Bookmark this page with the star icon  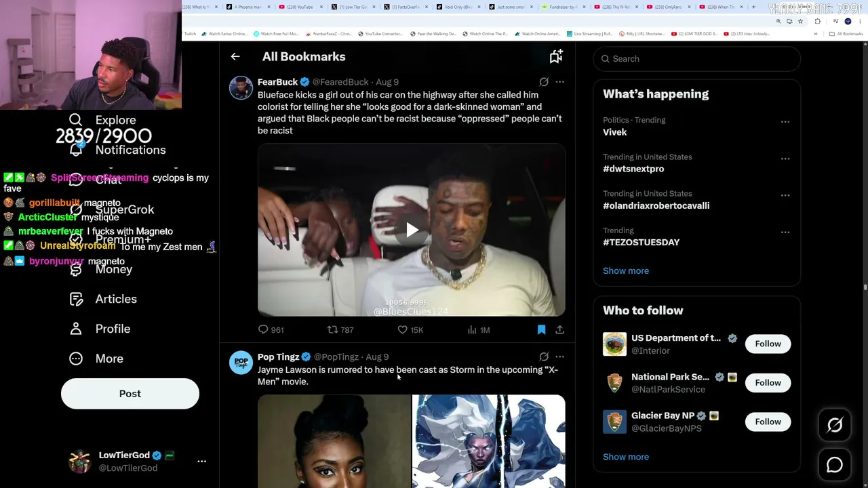tap(800, 21)
